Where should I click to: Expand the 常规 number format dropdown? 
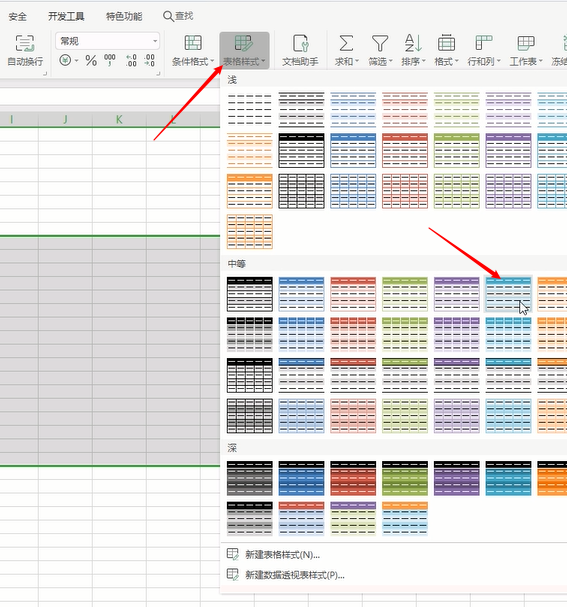point(155,41)
